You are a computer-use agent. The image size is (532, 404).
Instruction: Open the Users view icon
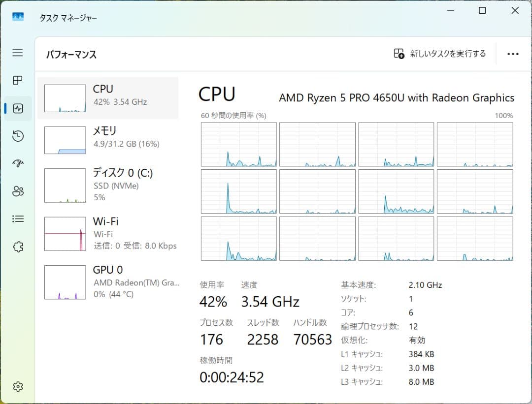[x=18, y=191]
